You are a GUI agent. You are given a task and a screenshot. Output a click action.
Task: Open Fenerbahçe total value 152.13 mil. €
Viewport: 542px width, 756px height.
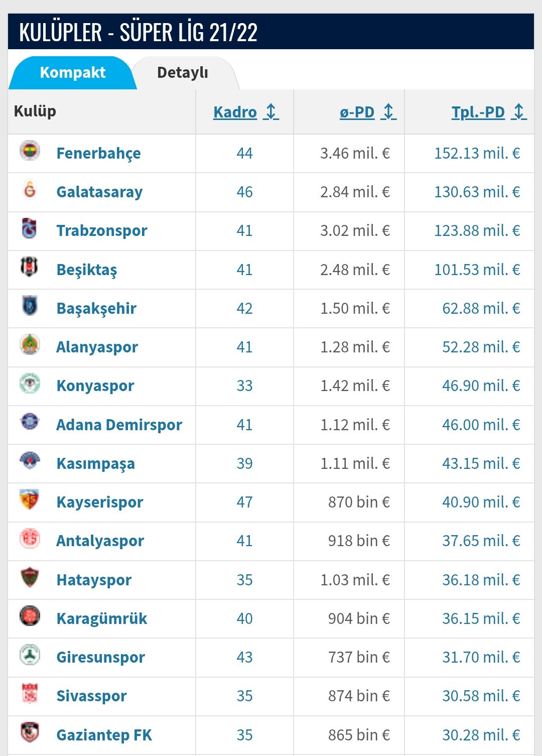[x=477, y=153]
